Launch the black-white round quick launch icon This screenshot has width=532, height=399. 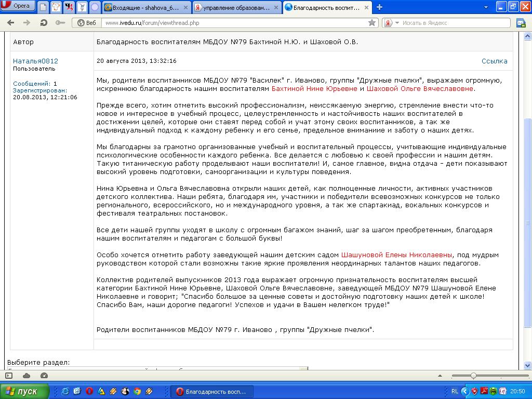point(125,391)
